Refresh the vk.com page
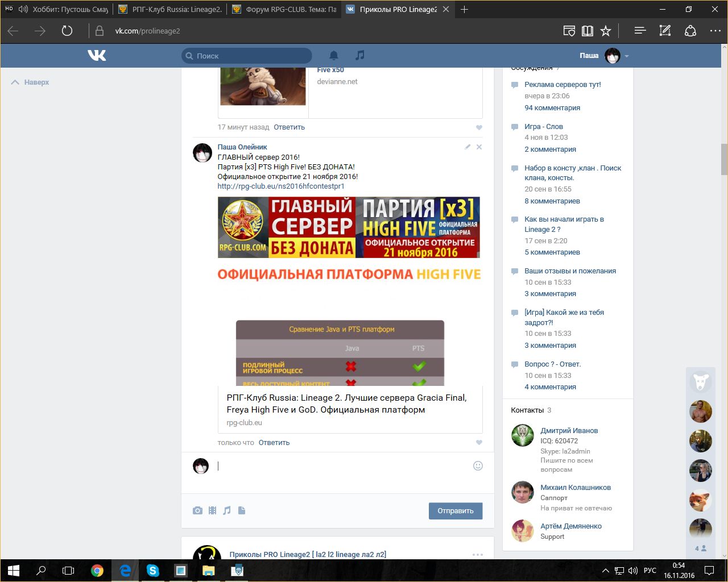The height and width of the screenshot is (582, 728). coord(67,31)
